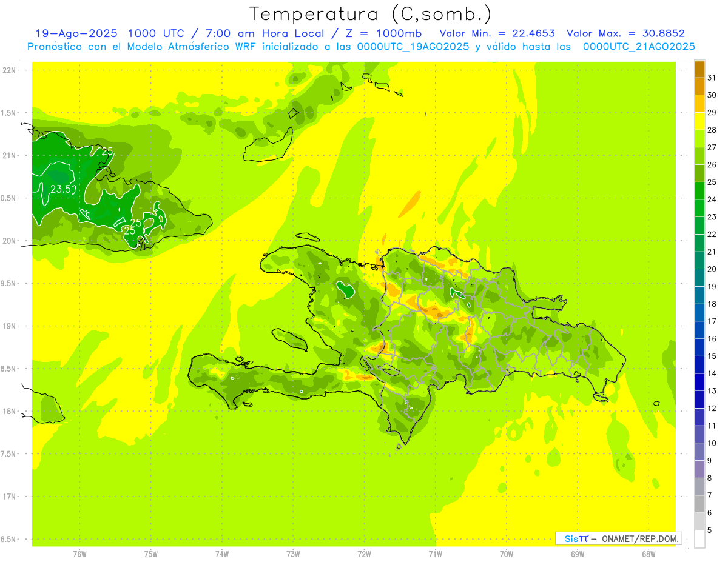Select '0000UTC_21AGO2025' valid-until time
The width and height of the screenshot is (728, 562).
pyautogui.click(x=639, y=47)
